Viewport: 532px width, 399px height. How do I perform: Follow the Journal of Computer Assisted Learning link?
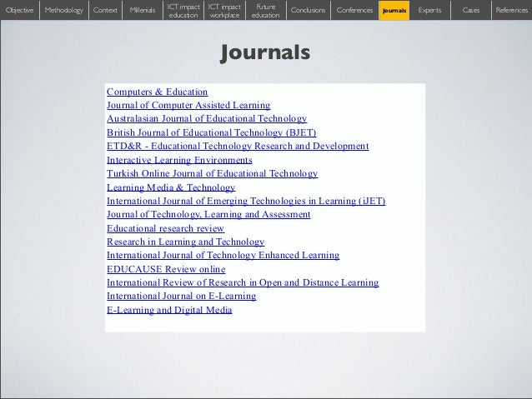tap(188, 106)
